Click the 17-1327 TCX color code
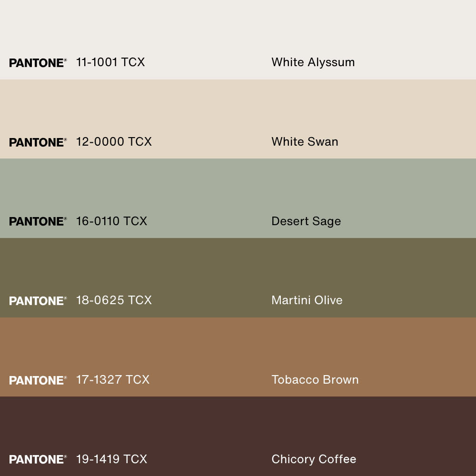The image size is (476, 476). (x=113, y=380)
